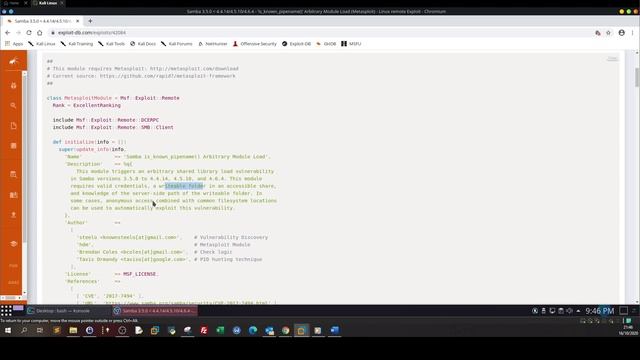Viewport: 640px width, 360px height.
Task: Open the Chromium profile avatar icon
Action: (622, 33)
